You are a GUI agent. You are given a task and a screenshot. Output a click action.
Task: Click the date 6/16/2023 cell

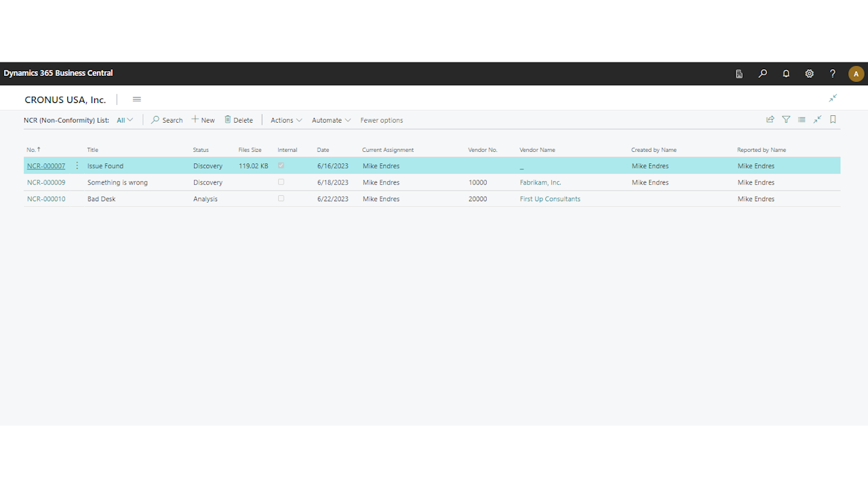[x=333, y=166]
